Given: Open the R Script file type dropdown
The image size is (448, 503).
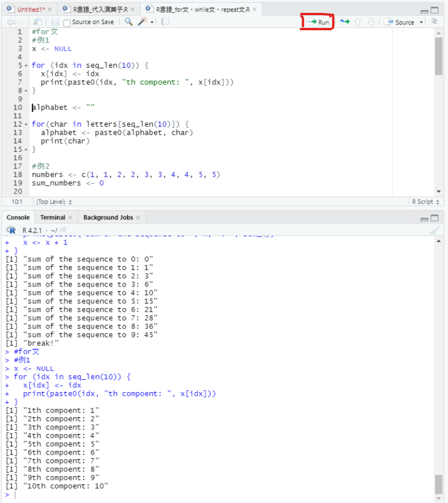Looking at the screenshot, I should click(425, 202).
